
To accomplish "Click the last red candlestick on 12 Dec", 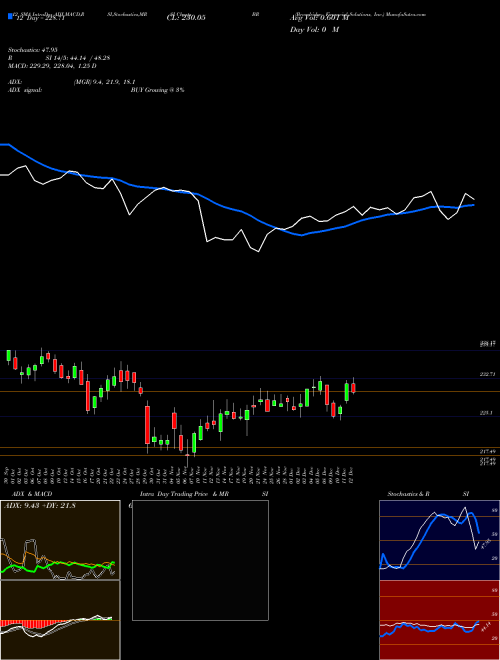I will click(354, 387).
